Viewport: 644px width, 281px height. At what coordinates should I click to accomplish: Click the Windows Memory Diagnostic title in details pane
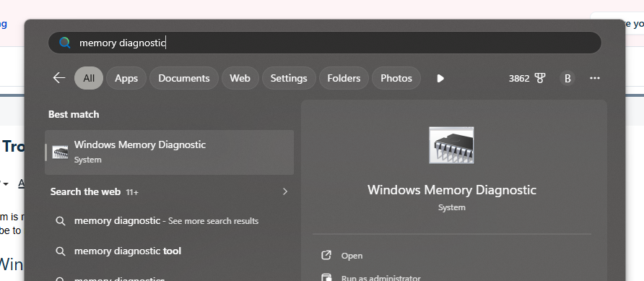point(452,190)
